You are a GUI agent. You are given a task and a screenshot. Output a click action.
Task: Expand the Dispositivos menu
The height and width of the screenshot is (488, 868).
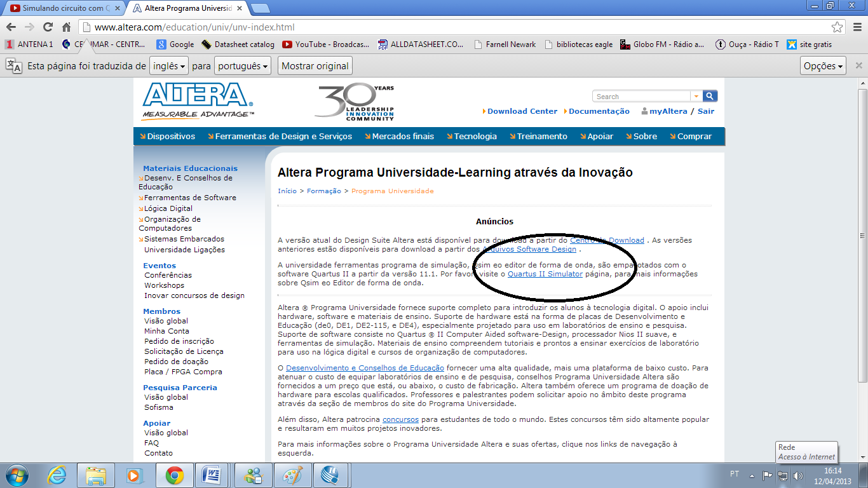(x=168, y=136)
